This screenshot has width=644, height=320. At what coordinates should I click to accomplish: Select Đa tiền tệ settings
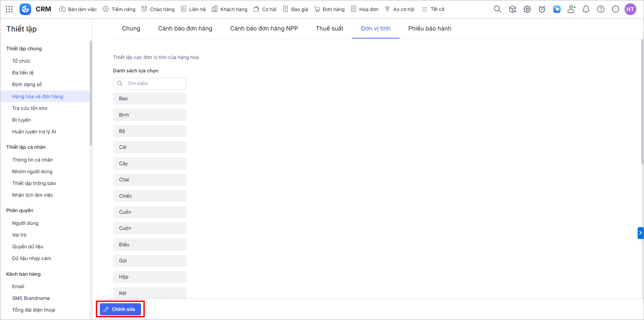pos(23,73)
